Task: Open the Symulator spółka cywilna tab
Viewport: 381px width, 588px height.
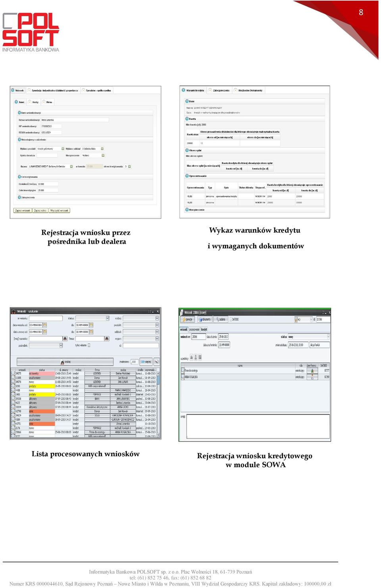Action: tap(96, 90)
